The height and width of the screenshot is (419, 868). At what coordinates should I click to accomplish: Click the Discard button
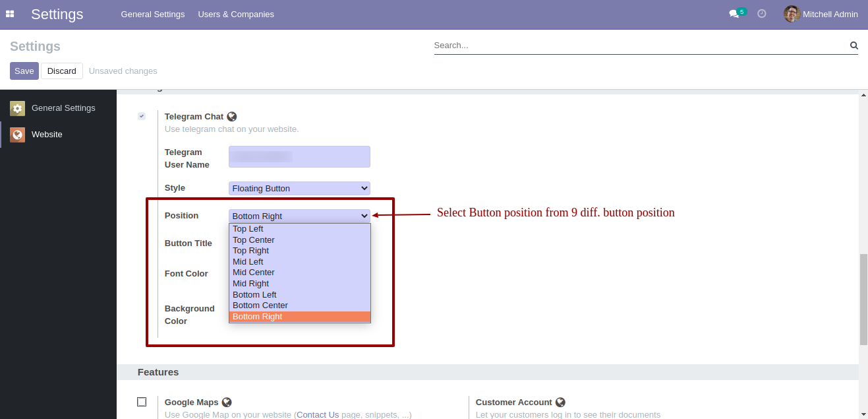62,71
